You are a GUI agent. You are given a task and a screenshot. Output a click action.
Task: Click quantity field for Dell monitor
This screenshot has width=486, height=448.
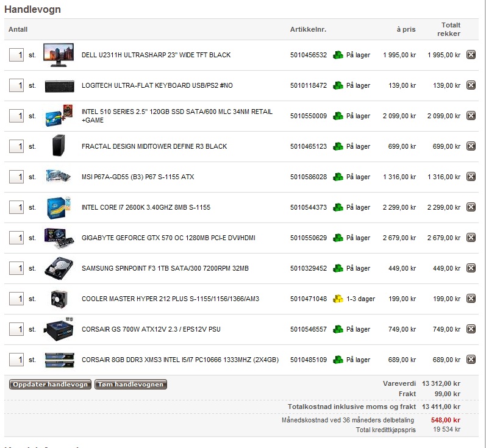pyautogui.click(x=16, y=55)
